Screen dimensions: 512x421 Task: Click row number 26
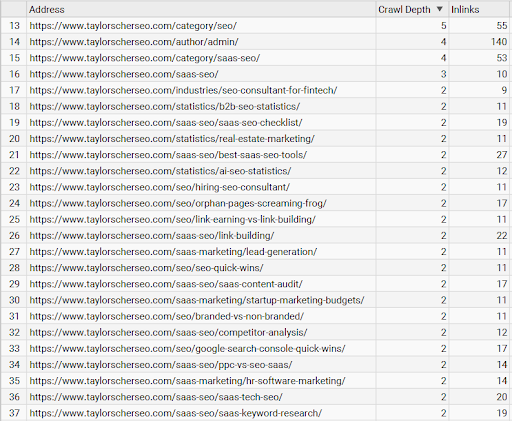pyautogui.click(x=14, y=236)
